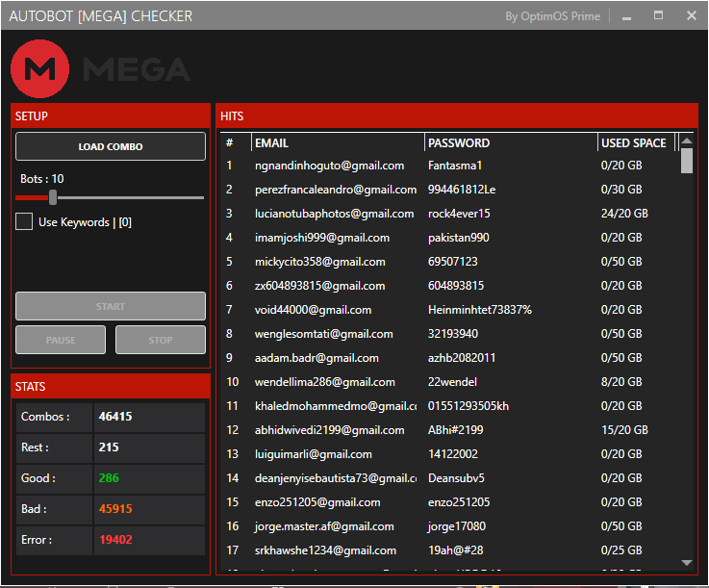The width and height of the screenshot is (709, 588).
Task: Click Bad value 45915
Action: pyautogui.click(x=115, y=508)
